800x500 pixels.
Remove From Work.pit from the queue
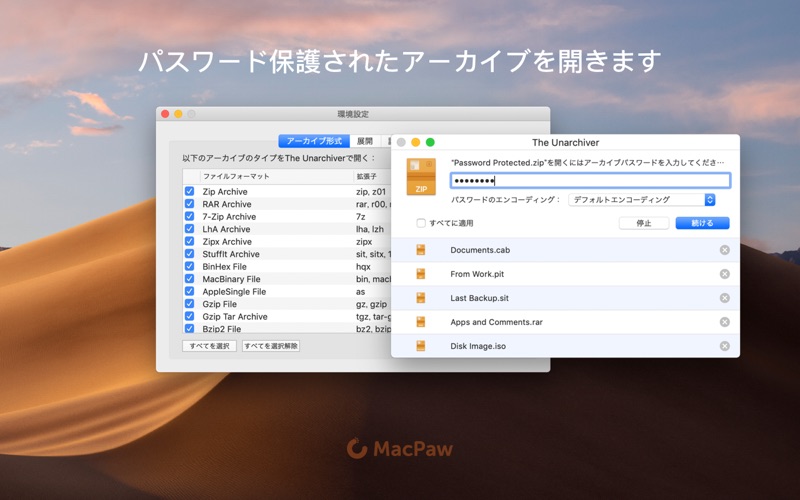point(724,274)
